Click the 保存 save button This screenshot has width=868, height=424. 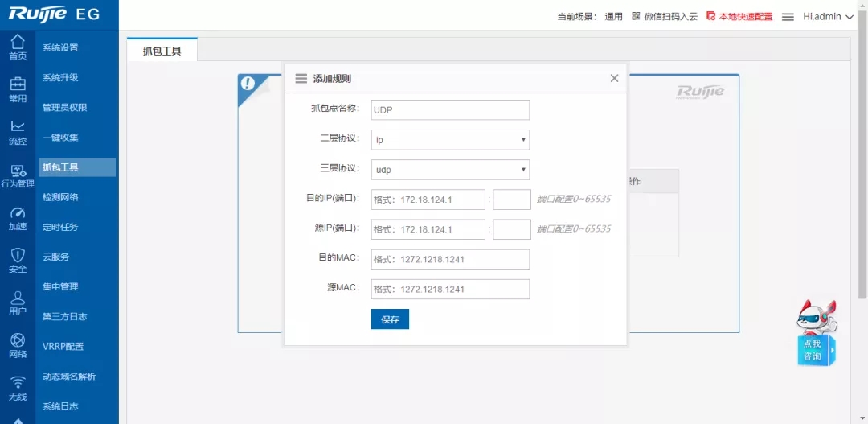point(390,319)
